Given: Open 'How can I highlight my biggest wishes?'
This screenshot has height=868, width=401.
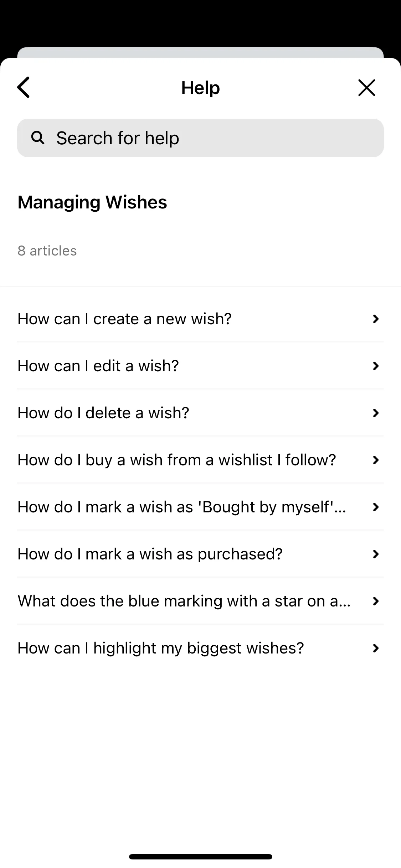Looking at the screenshot, I should (x=200, y=648).
